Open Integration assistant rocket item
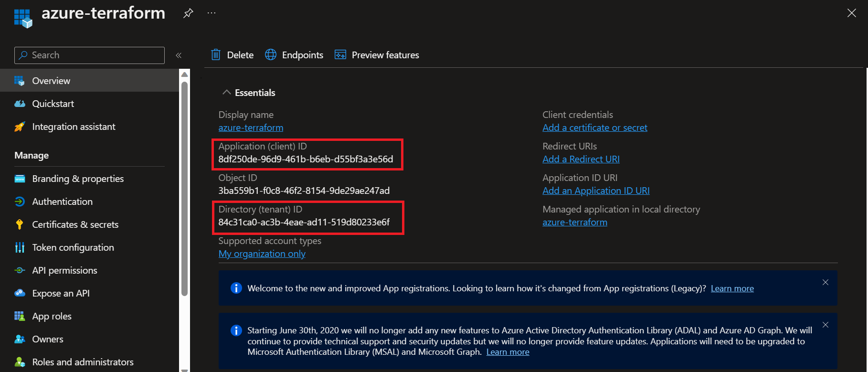Viewport: 868px width, 372px height. (x=74, y=127)
